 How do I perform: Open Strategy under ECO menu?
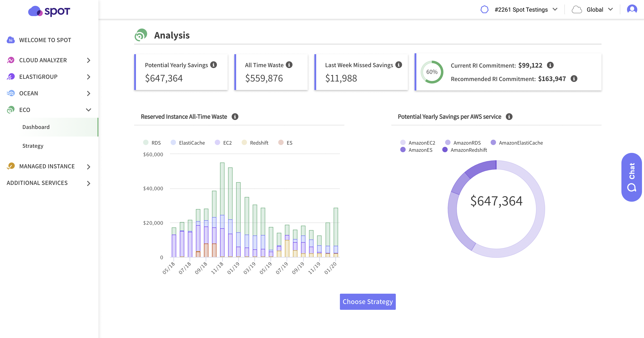pos(33,146)
